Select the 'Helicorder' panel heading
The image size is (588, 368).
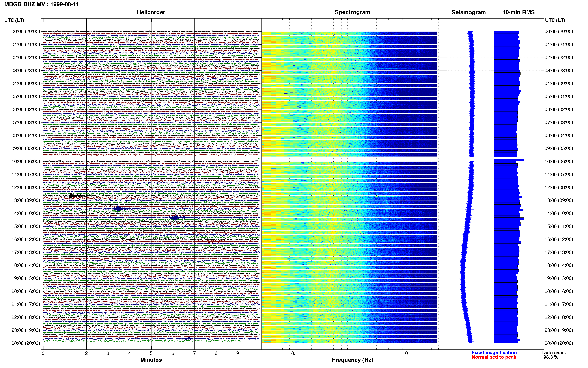[x=151, y=12]
